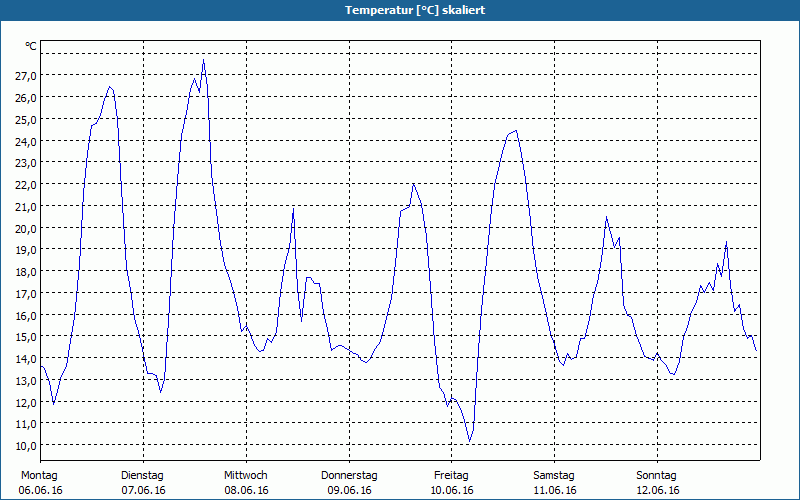Click the 27,0 y-axis label

pyautogui.click(x=26, y=76)
